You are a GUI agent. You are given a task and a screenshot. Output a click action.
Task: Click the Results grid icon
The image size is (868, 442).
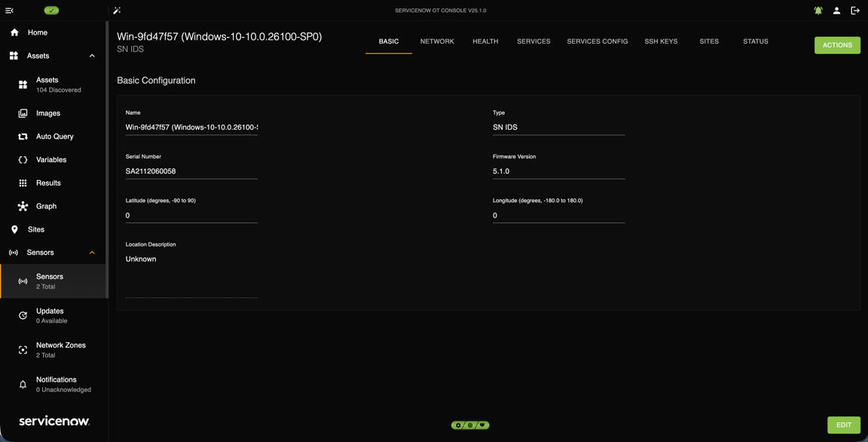click(x=23, y=183)
